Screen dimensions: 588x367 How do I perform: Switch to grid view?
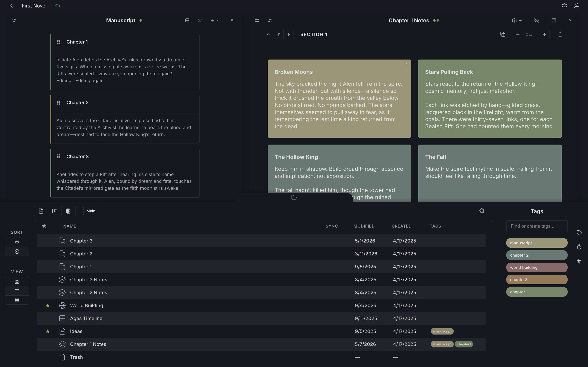coord(17,282)
